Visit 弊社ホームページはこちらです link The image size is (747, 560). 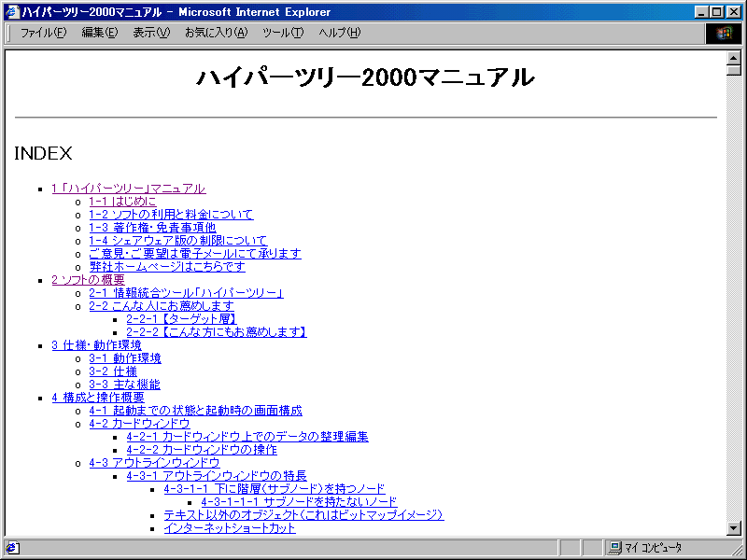coord(167,267)
